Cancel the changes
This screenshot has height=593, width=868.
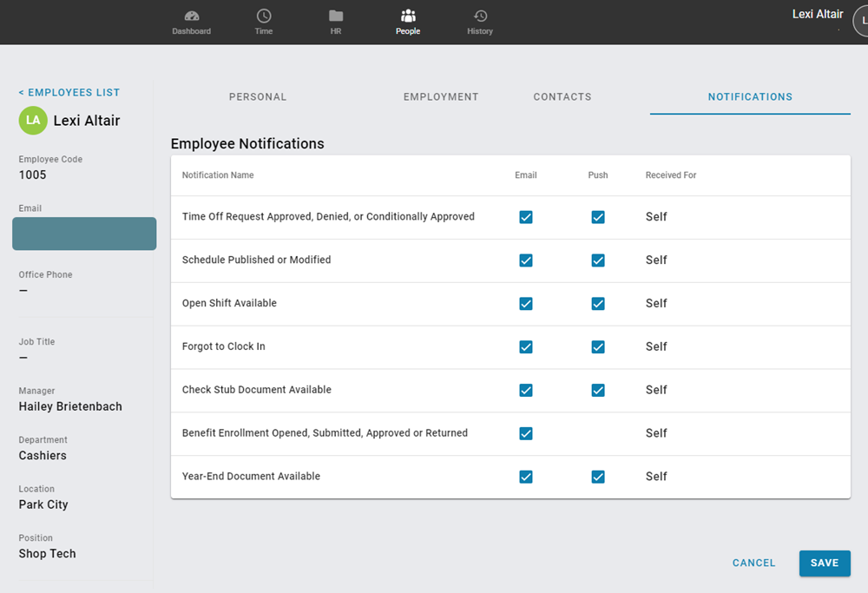[x=753, y=563]
